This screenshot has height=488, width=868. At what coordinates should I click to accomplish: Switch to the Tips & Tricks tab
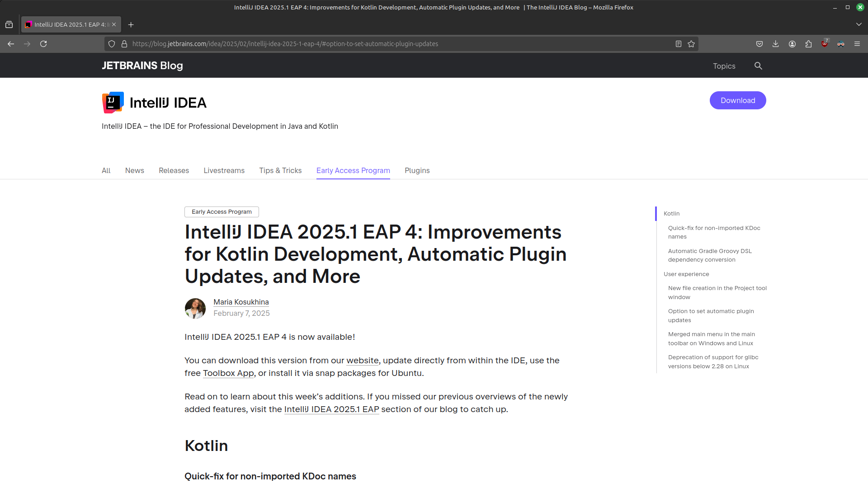coord(280,170)
